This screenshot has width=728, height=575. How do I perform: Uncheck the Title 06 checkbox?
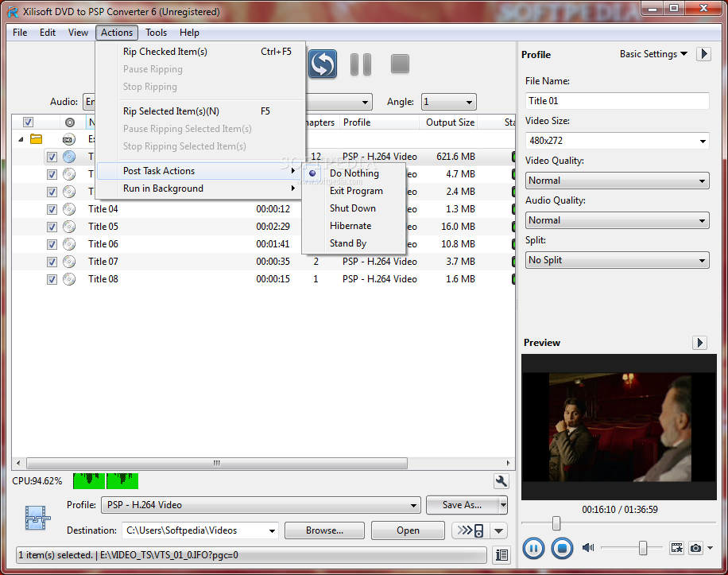pos(52,244)
